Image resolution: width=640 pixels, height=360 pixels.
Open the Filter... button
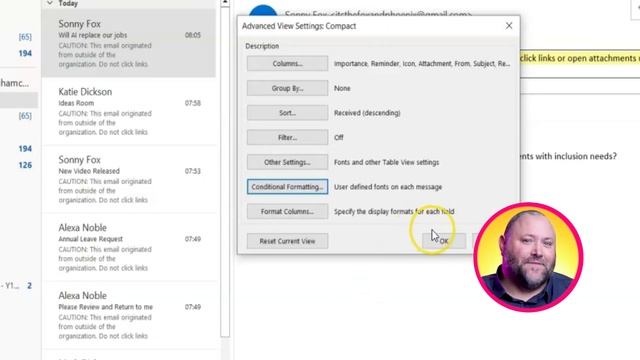[x=287, y=138]
